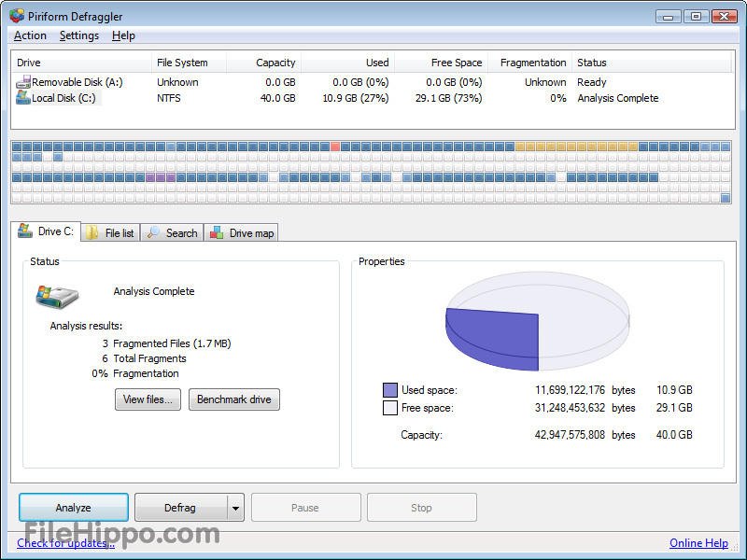Open the Online Help link
The image size is (747, 560).
[x=698, y=543]
